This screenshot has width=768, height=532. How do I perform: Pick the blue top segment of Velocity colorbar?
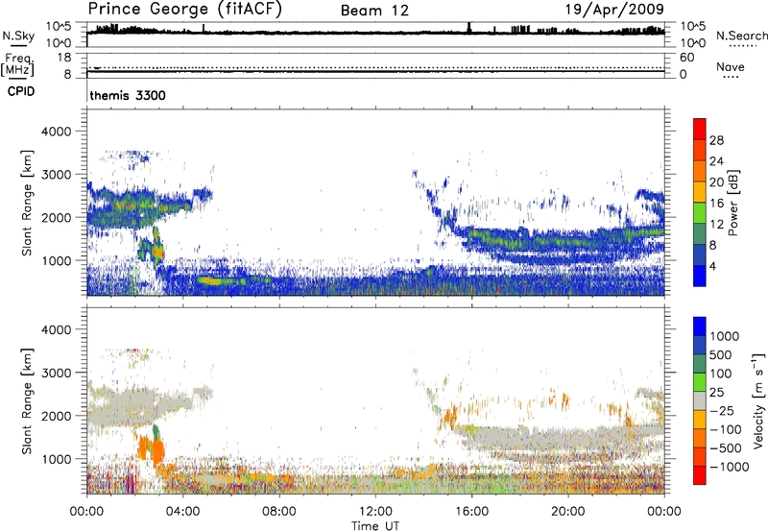point(700,326)
